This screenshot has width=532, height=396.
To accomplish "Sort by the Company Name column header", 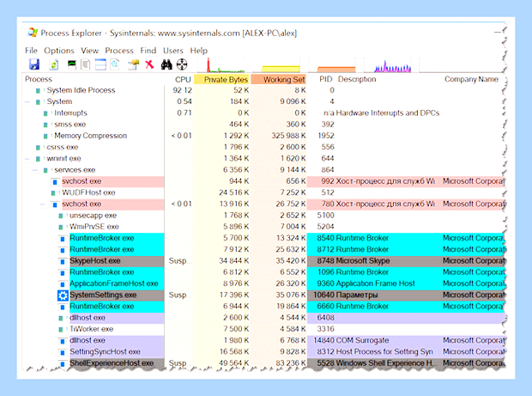I will [x=471, y=79].
